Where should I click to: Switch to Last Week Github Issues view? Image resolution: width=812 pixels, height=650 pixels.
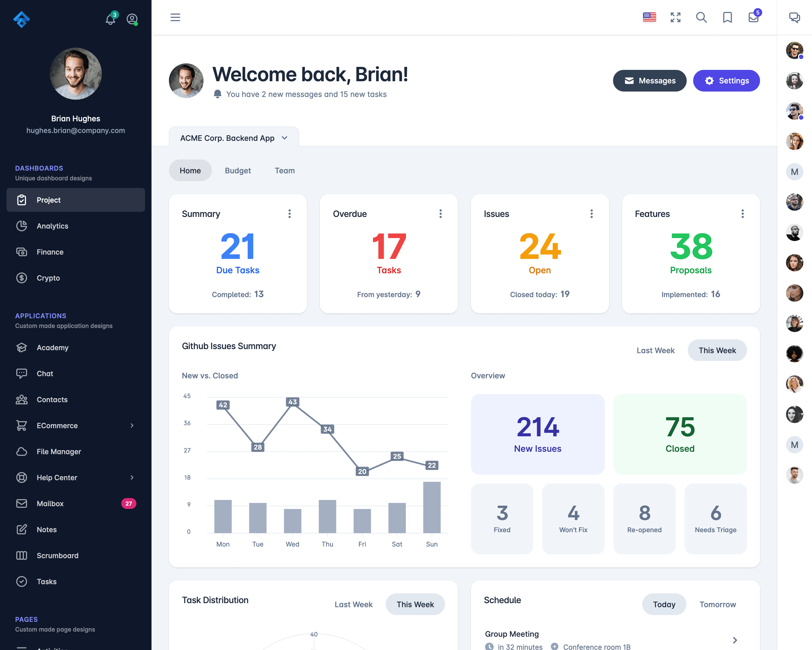[656, 350]
